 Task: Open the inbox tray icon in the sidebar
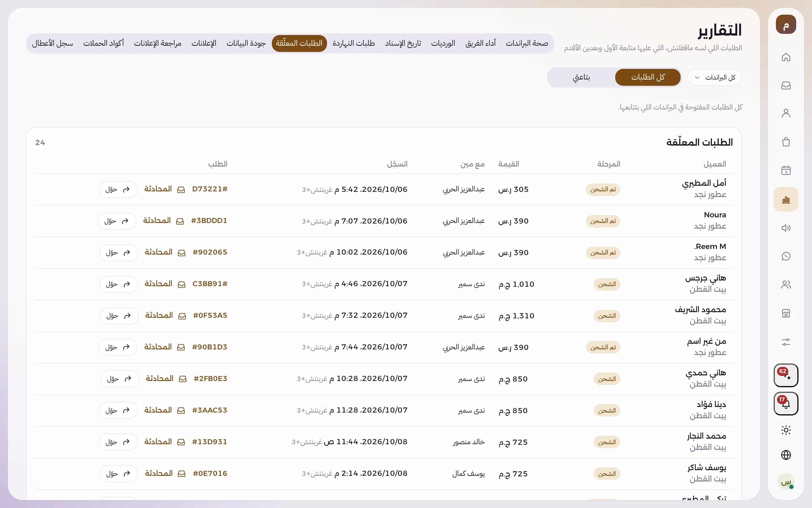[x=786, y=85]
